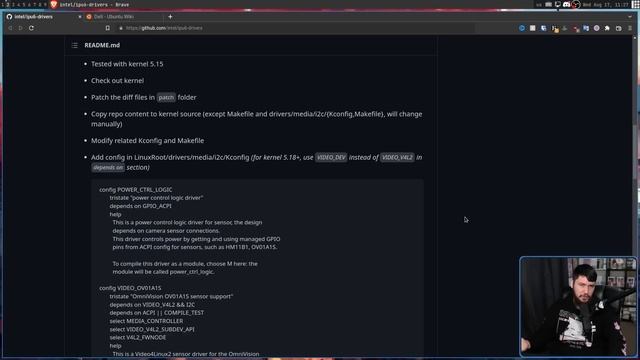Select the intel/ipu6-drivers browser tab
This screenshot has width=640, height=360.
[x=43, y=17]
